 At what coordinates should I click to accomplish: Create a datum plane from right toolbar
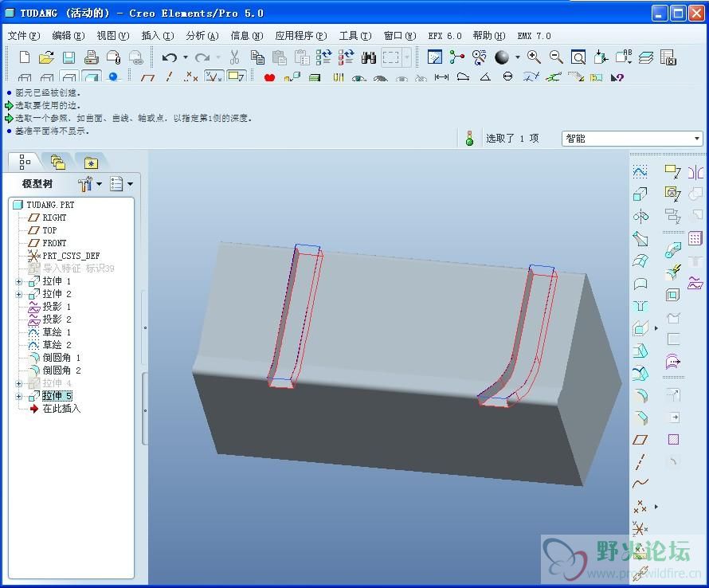click(x=640, y=439)
